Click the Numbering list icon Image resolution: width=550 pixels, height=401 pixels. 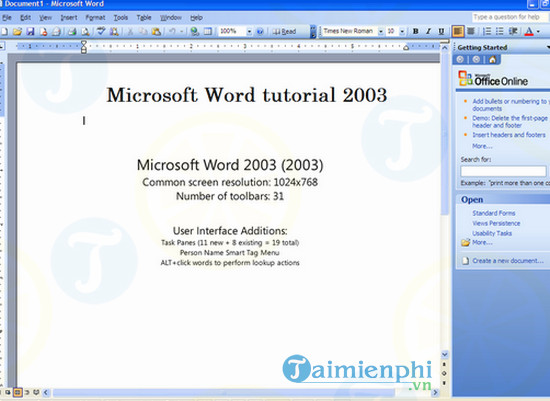click(487, 32)
